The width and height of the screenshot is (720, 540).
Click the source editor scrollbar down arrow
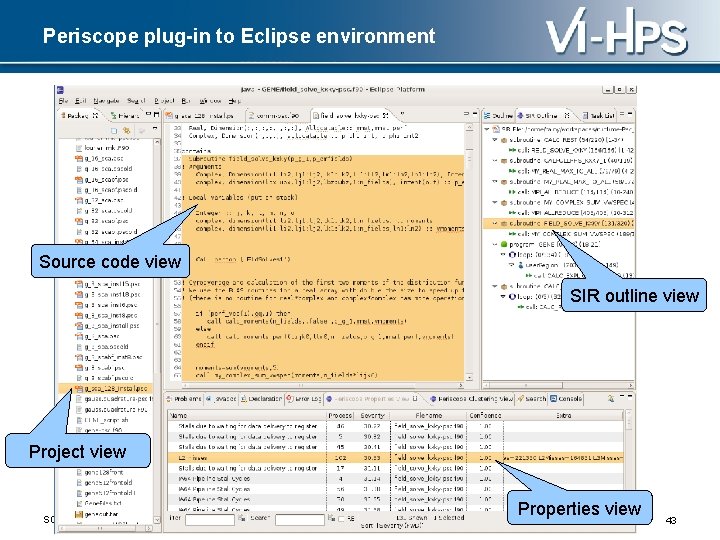(x=469, y=377)
